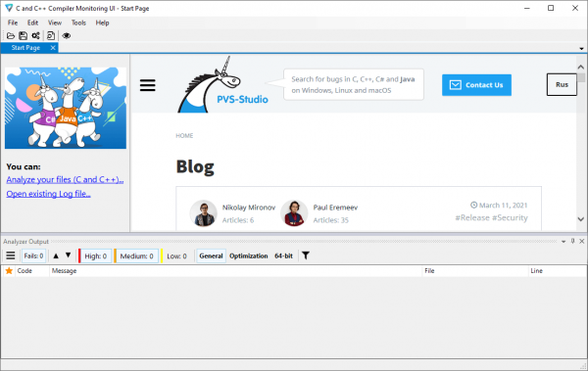Sort by the Message column header

tap(235, 270)
